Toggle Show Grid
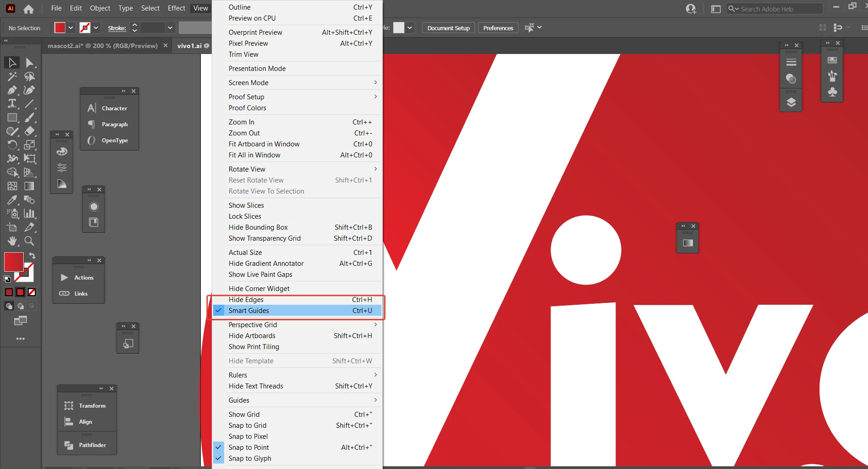Image resolution: width=868 pixels, height=469 pixels. 298,415
